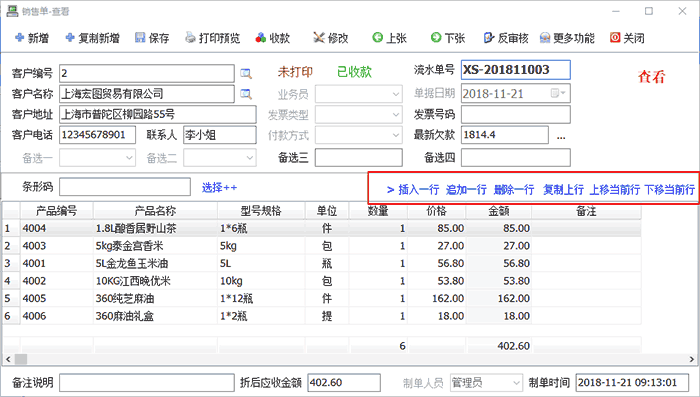This screenshot has width=700, height=397.
Task: Expand the 制单人员 dropdown
Action: (x=516, y=383)
